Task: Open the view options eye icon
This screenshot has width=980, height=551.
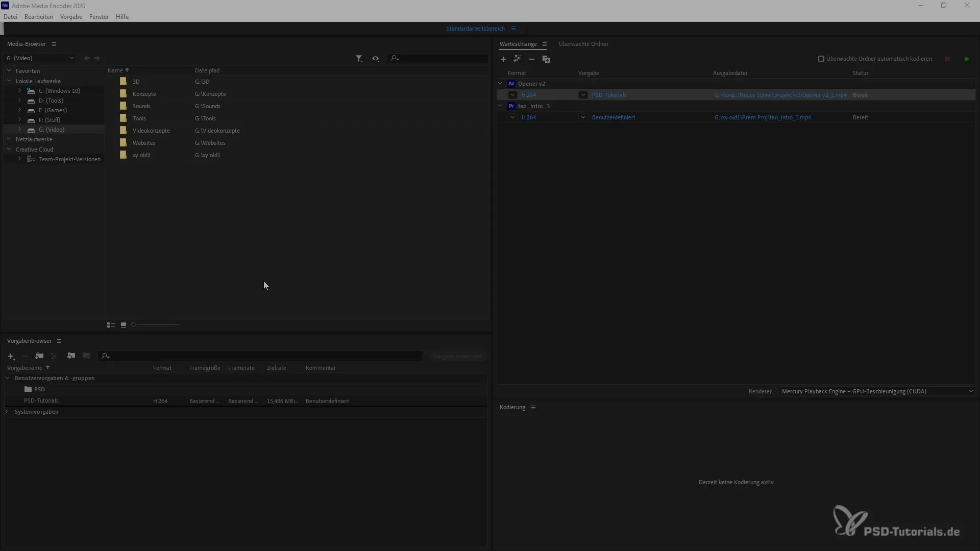Action: (x=376, y=59)
